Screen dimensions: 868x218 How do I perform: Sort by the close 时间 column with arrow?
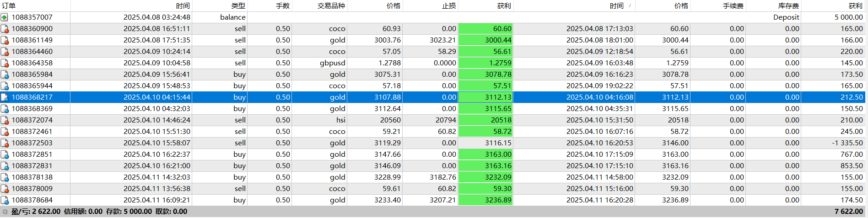point(616,5)
